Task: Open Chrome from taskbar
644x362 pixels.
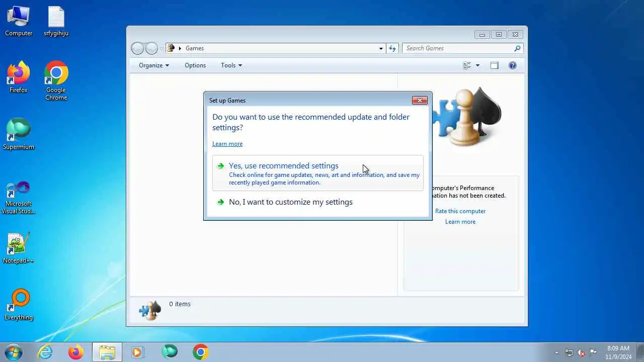Action: [x=200, y=352]
